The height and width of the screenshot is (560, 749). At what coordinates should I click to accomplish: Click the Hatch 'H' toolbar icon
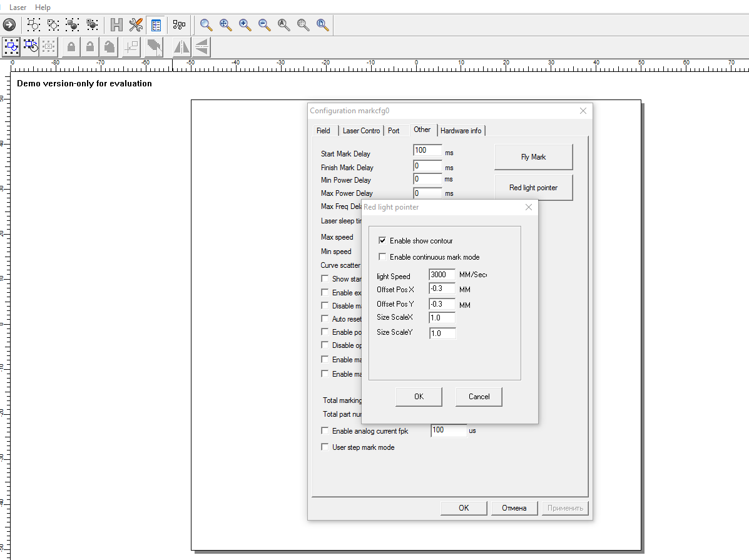pos(116,25)
